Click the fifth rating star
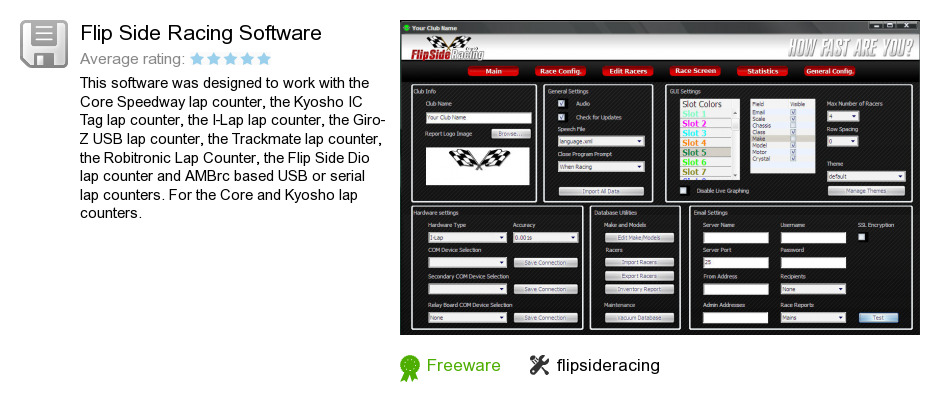The image size is (940, 412). (x=264, y=59)
